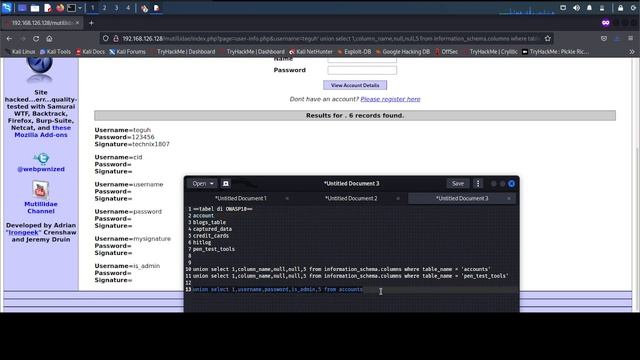Select the Firefox window in the taskbar
The width and height of the screenshot is (640, 360).
click(x=144, y=8)
